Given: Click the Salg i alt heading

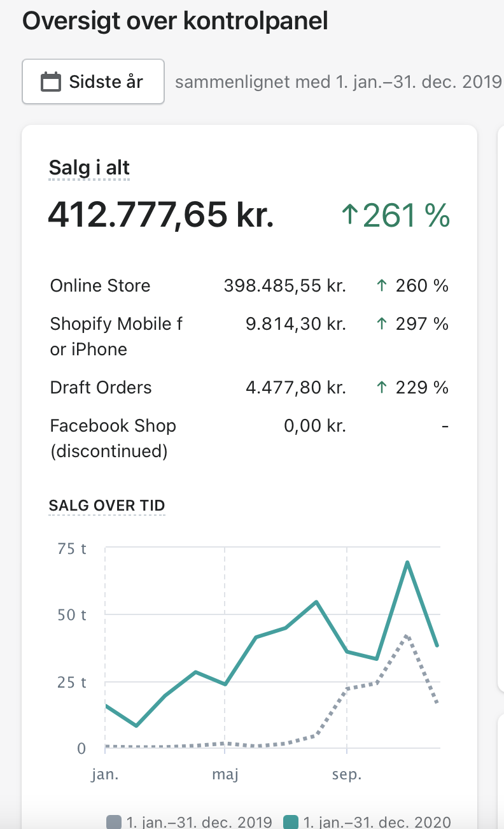Looking at the screenshot, I should (89, 168).
